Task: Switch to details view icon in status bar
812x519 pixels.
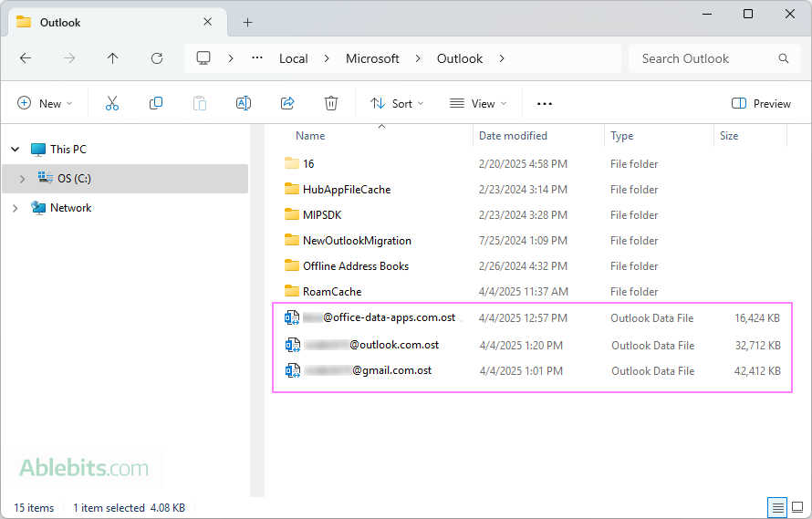Action: (777, 508)
